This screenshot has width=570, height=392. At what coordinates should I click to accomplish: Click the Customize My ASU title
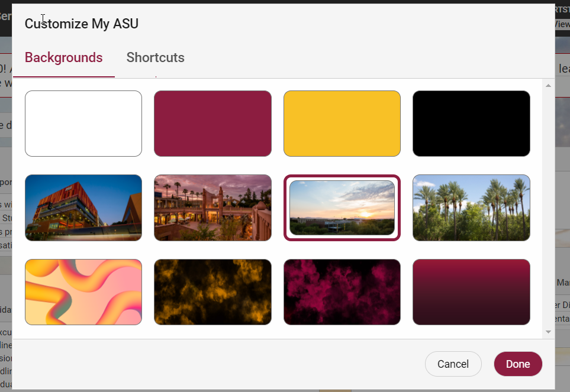click(x=82, y=24)
